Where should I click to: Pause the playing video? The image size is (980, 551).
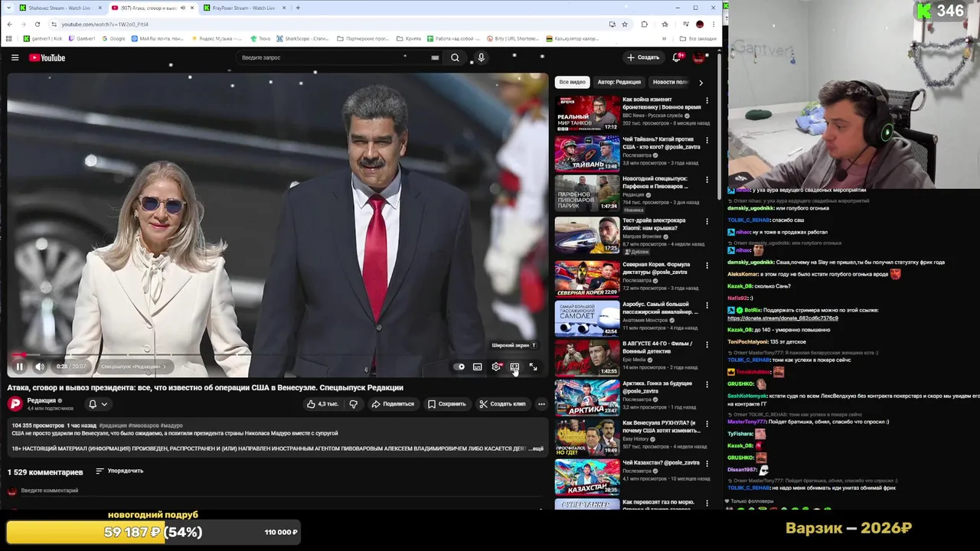click(x=19, y=367)
